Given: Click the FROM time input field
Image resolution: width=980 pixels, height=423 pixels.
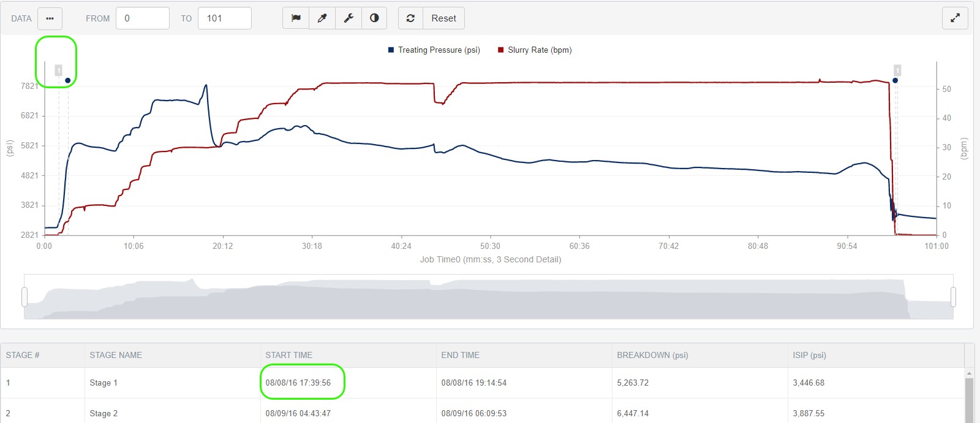Looking at the screenshot, I should coord(142,18).
